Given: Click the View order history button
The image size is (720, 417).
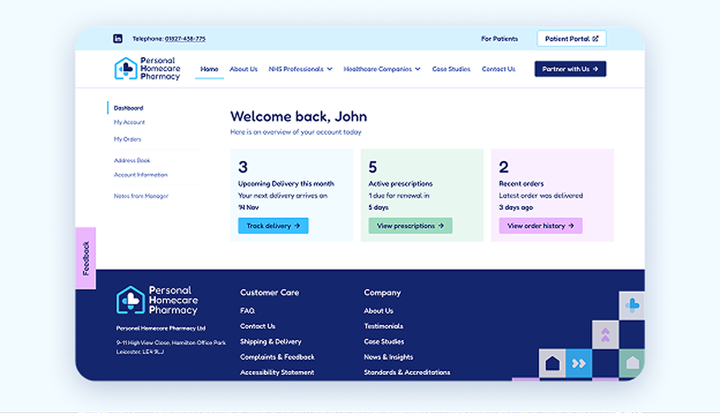Looking at the screenshot, I should click(x=540, y=225).
